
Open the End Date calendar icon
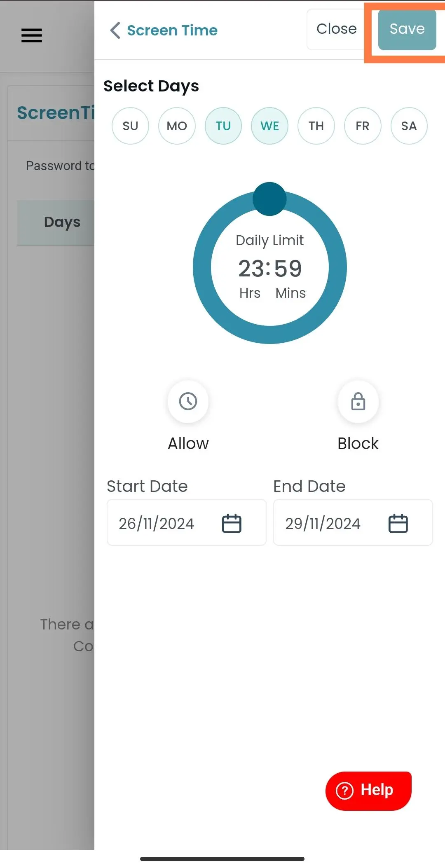398,524
